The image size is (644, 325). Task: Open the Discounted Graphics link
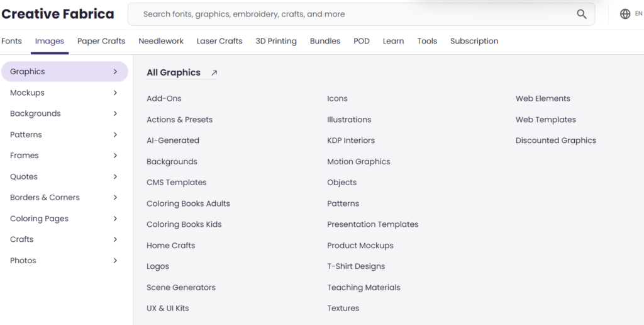tap(556, 140)
